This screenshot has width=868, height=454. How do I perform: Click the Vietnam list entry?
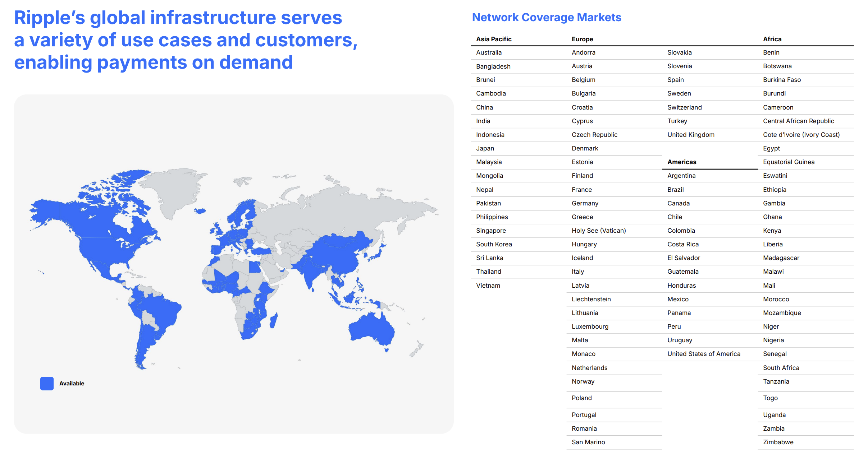(x=488, y=286)
